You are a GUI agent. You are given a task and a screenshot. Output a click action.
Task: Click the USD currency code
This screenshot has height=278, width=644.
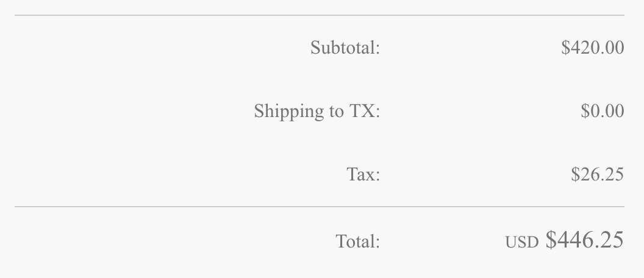coord(521,243)
